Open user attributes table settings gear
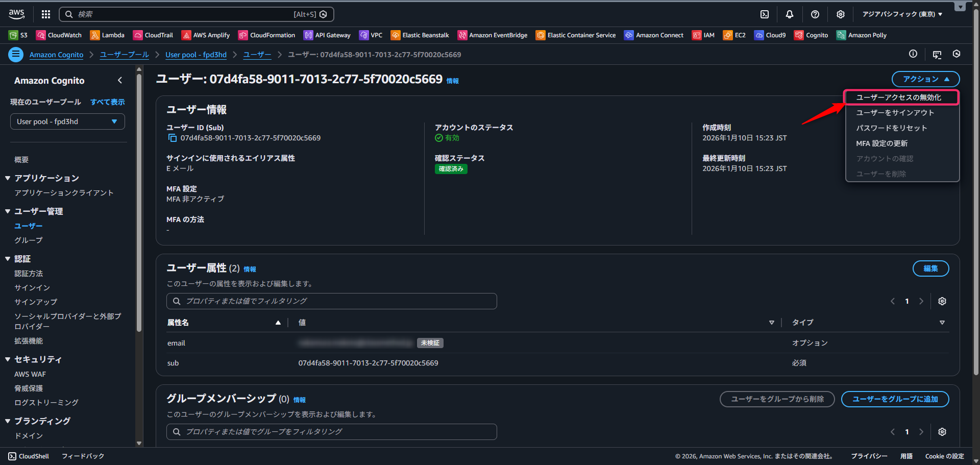 pos(942,301)
